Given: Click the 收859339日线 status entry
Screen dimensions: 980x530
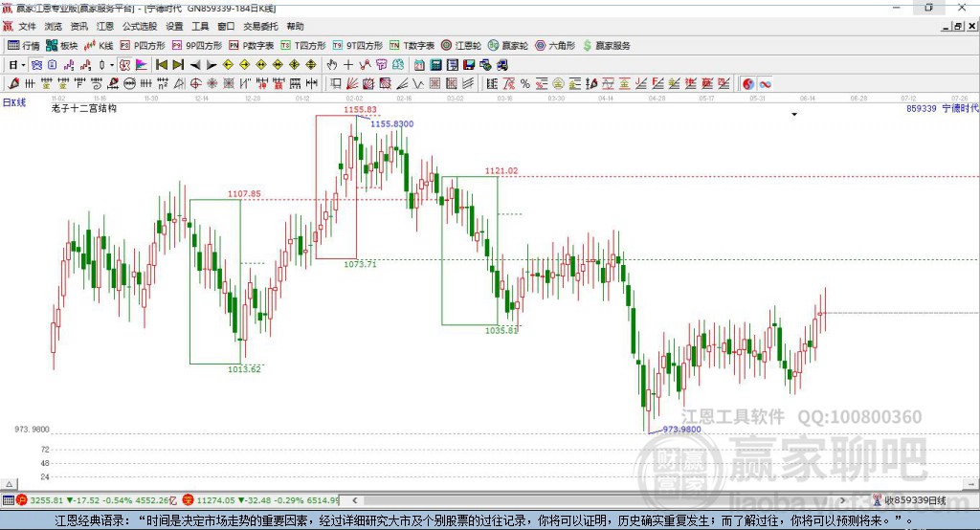Looking at the screenshot, I should pos(910,500).
